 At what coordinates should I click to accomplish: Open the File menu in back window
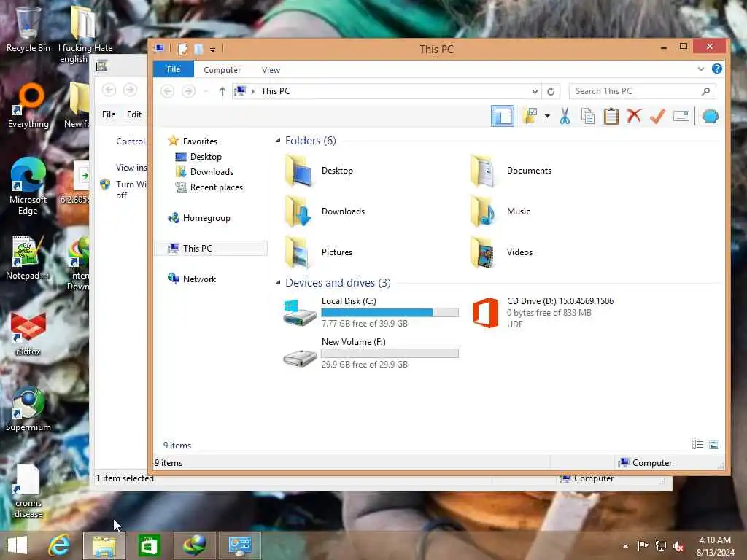click(109, 114)
